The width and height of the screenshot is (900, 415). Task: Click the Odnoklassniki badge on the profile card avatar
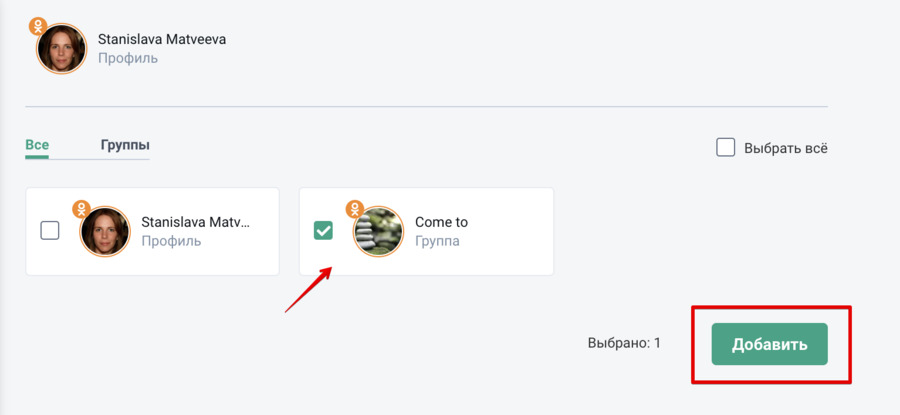click(82, 209)
